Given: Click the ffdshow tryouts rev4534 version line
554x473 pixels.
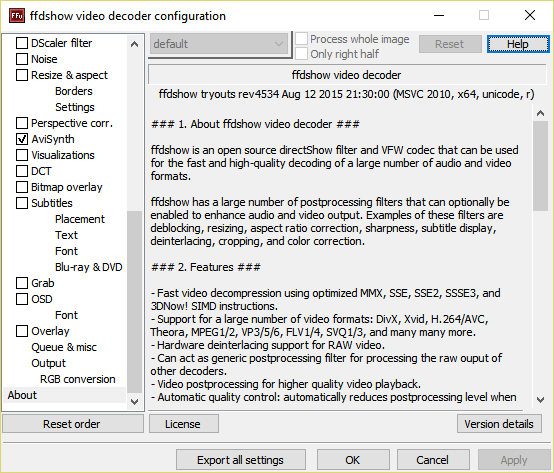Looking at the screenshot, I should point(346,94).
